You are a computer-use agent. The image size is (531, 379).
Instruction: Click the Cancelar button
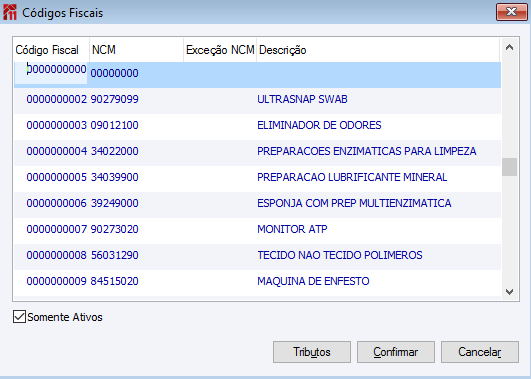[x=480, y=352]
